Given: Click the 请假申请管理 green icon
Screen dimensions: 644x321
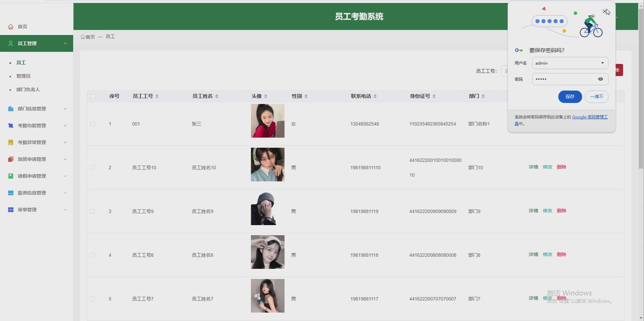Looking at the screenshot, I should pyautogui.click(x=11, y=176).
